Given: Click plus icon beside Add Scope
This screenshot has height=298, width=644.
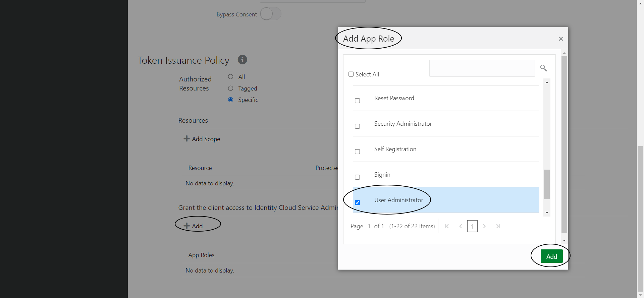Looking at the screenshot, I should [186, 138].
